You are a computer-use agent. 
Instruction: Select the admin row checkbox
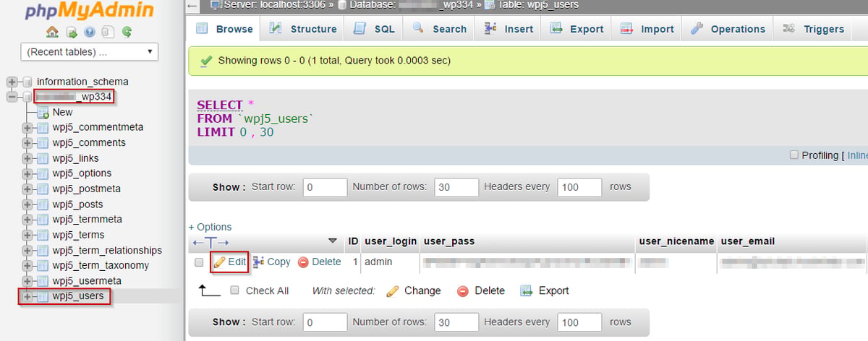point(199,262)
